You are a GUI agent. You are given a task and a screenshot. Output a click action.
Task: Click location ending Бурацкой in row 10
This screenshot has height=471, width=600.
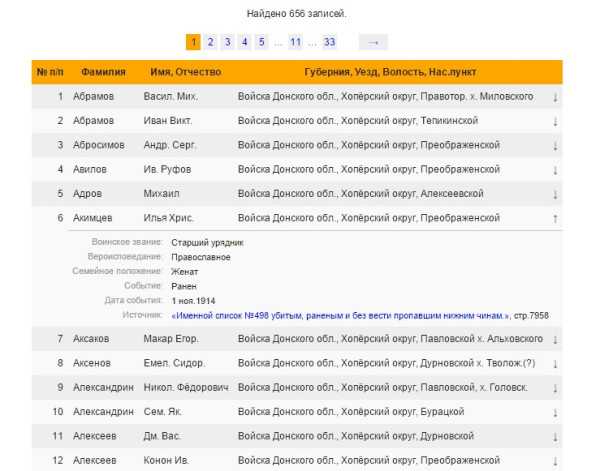351,412
